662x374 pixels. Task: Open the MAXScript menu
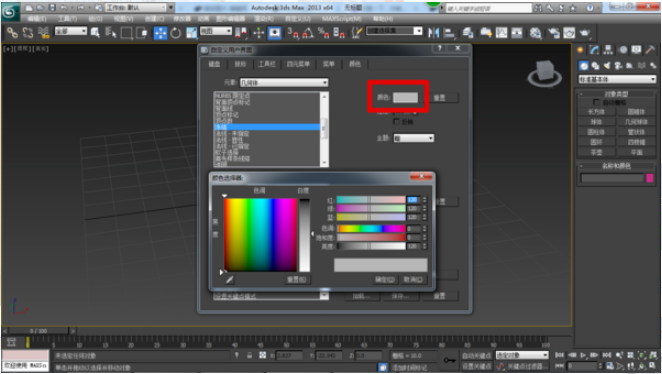[342, 19]
